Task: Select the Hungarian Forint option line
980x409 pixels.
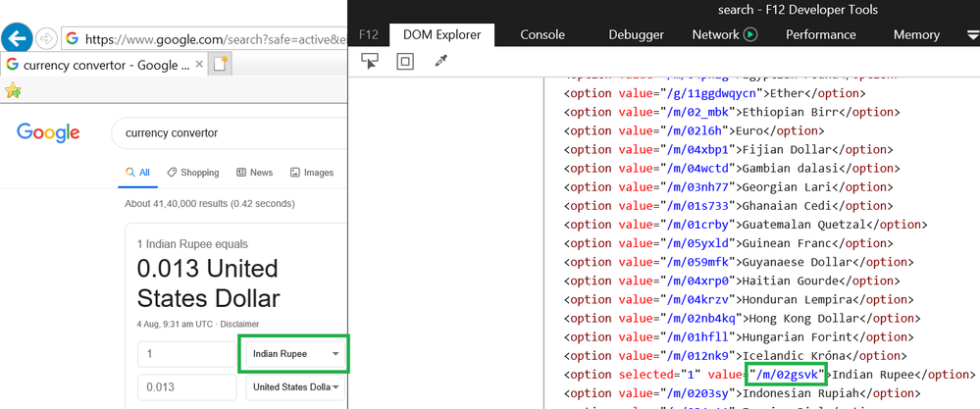Action: (x=738, y=337)
